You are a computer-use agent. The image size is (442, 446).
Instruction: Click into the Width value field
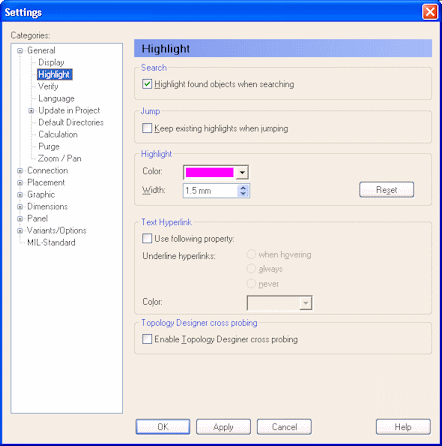[x=210, y=191]
